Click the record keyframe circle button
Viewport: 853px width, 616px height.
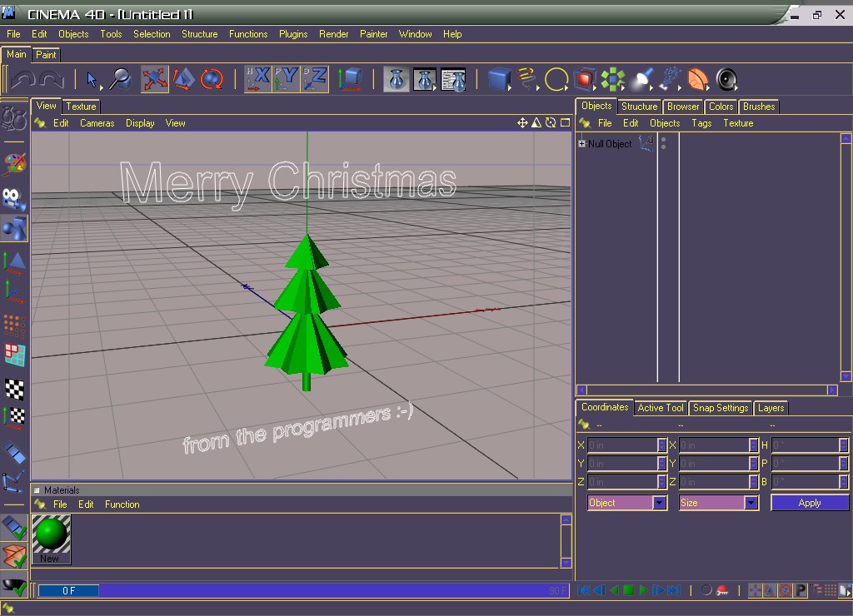tap(706, 590)
